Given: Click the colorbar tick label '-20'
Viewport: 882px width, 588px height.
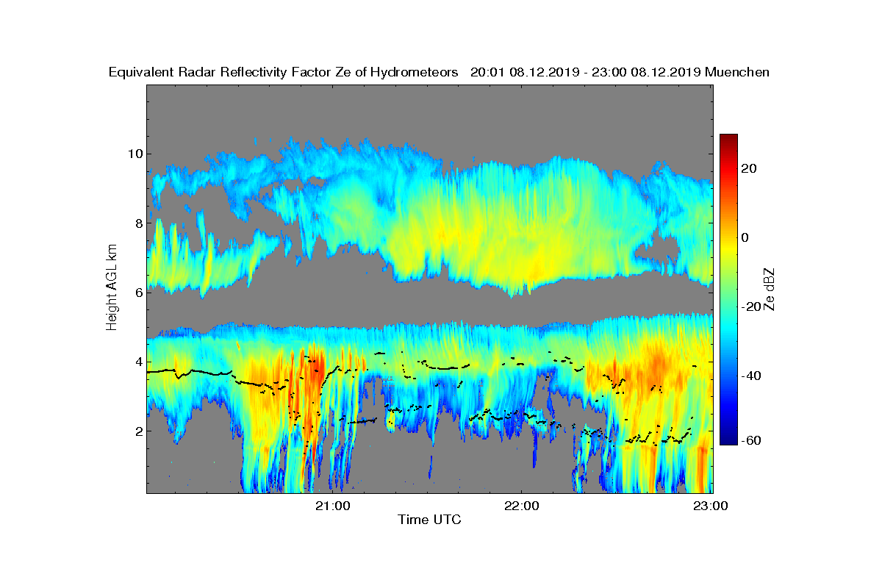Looking at the screenshot, I should pos(750,306).
